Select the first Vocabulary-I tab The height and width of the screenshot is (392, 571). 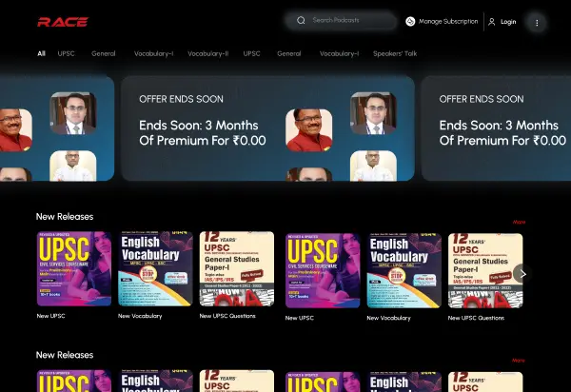click(x=153, y=53)
